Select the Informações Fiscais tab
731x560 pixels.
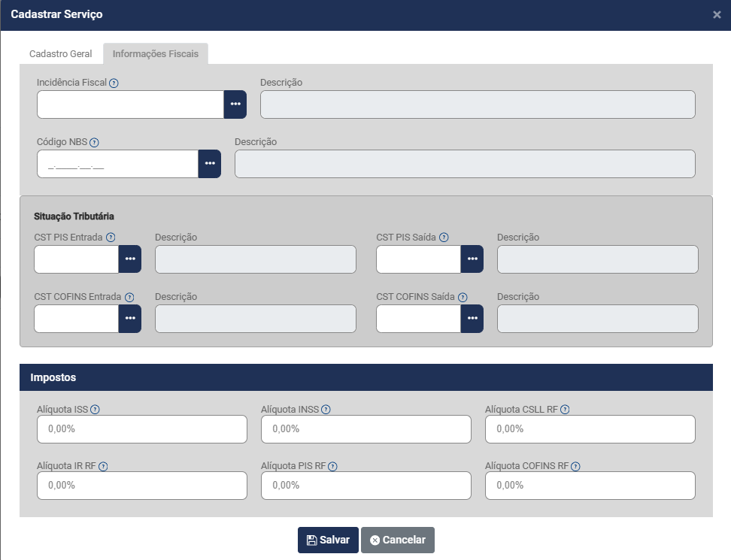(156, 54)
